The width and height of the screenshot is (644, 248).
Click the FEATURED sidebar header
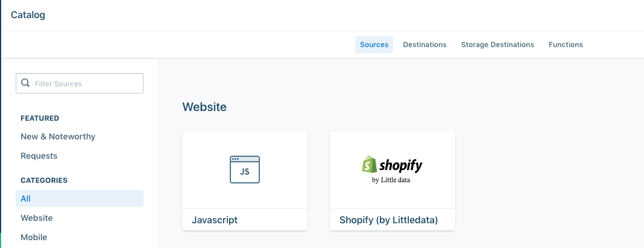point(40,118)
